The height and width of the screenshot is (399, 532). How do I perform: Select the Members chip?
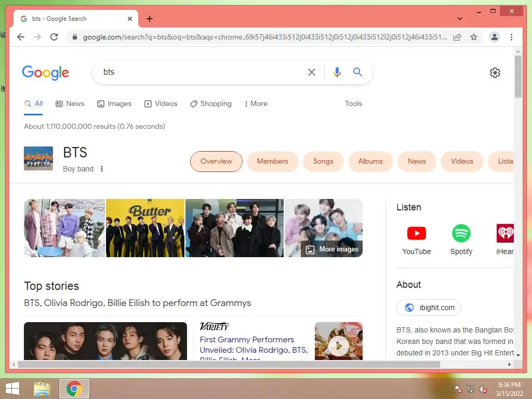[272, 162]
